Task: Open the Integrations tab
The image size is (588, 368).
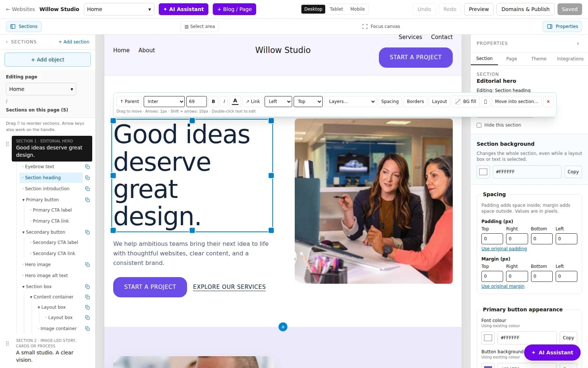Action: point(570,59)
